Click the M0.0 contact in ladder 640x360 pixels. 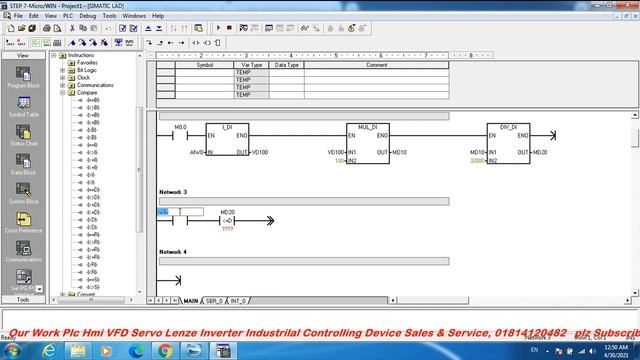pos(180,136)
